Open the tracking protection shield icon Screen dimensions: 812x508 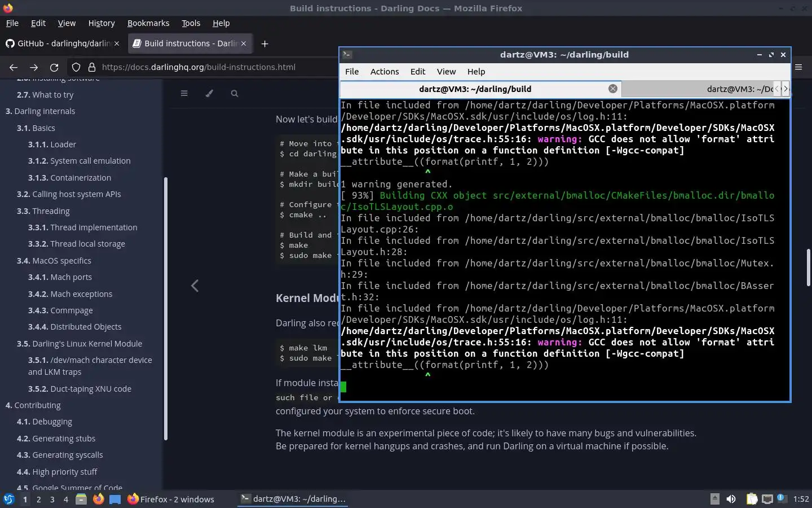click(x=76, y=67)
